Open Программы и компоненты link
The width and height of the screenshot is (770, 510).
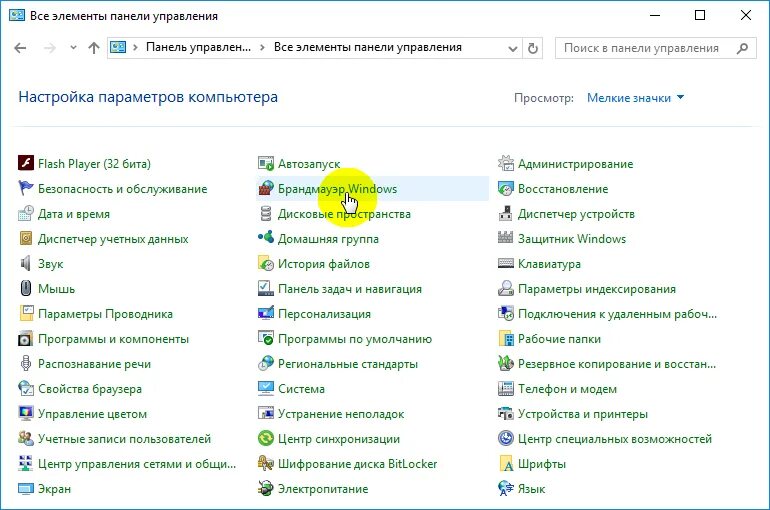pyautogui.click(x=113, y=339)
